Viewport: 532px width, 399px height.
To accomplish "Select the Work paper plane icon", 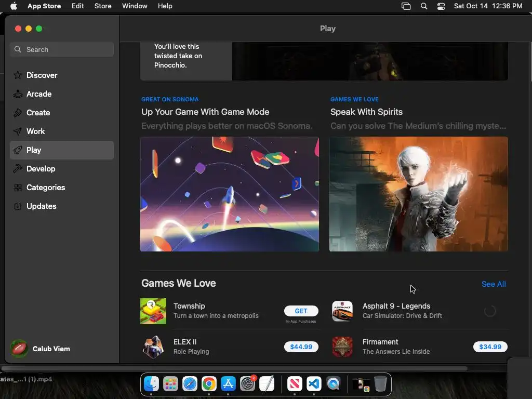I will 18,131.
